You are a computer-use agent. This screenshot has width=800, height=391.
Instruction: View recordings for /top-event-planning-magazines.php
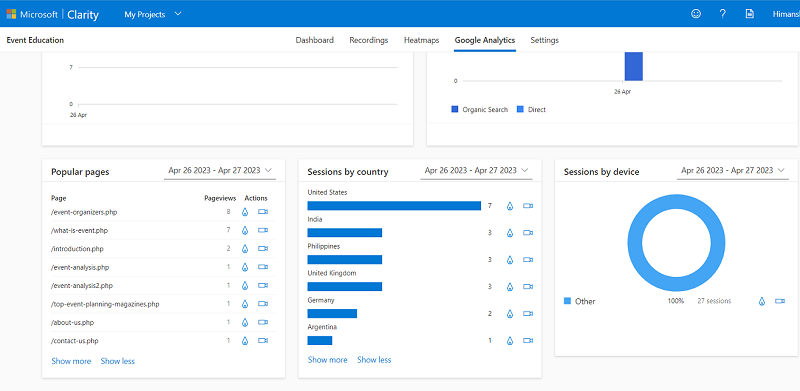(263, 304)
